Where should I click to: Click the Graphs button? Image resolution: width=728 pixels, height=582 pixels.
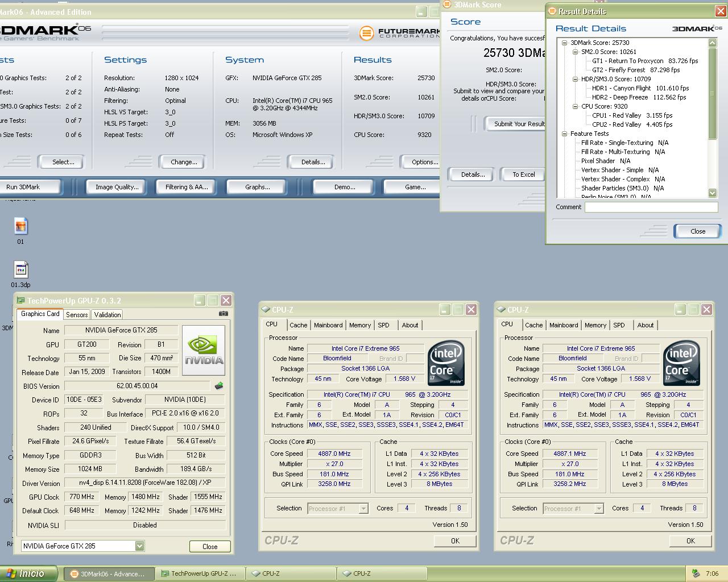(x=257, y=186)
